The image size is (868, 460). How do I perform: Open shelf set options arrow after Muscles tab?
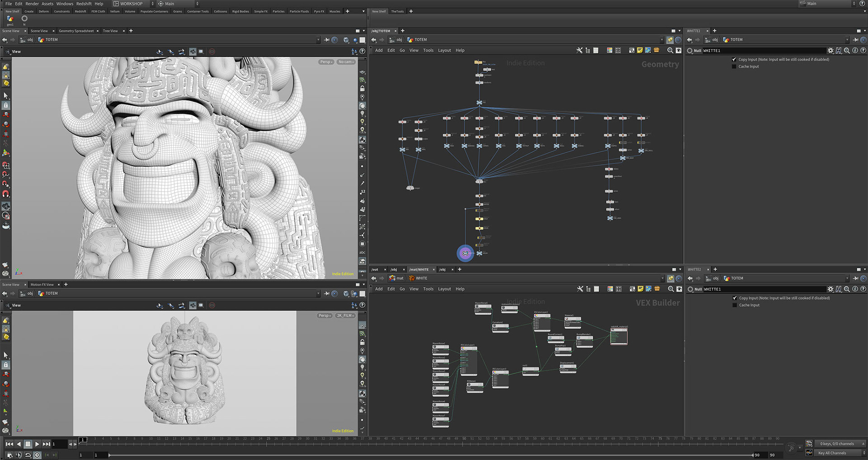click(363, 11)
